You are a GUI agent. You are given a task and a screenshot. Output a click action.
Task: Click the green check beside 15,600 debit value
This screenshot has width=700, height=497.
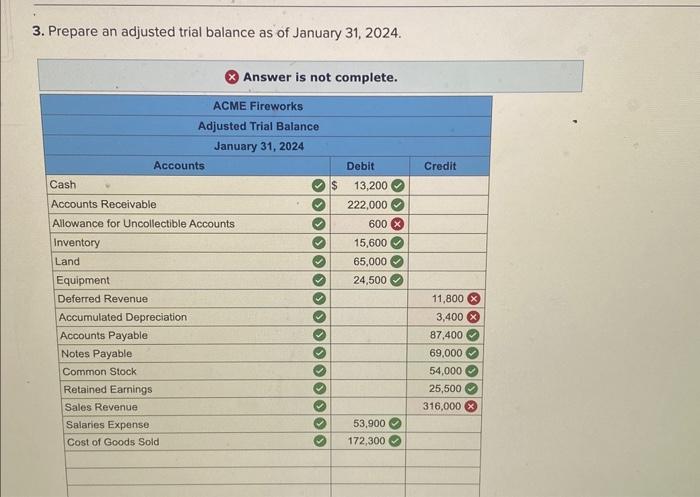pyautogui.click(x=397, y=243)
